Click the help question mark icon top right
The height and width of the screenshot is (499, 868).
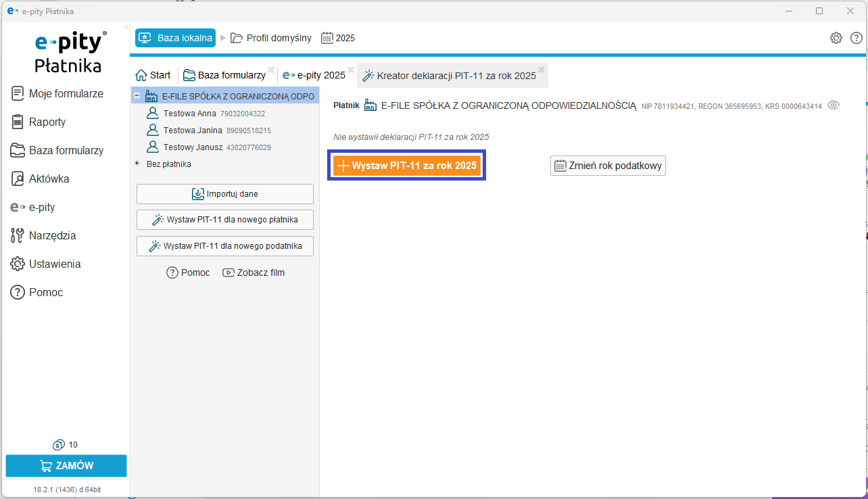click(x=856, y=38)
